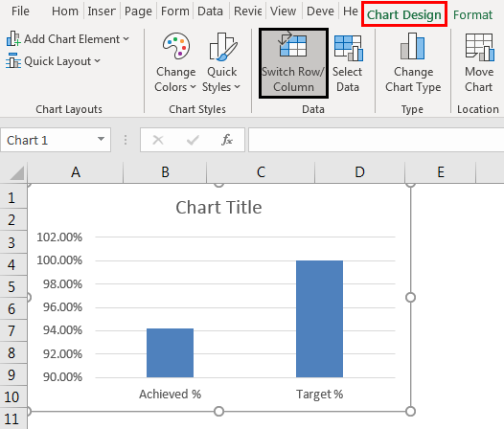The height and width of the screenshot is (429, 504).
Task: Select column B header
Action: 165,172
